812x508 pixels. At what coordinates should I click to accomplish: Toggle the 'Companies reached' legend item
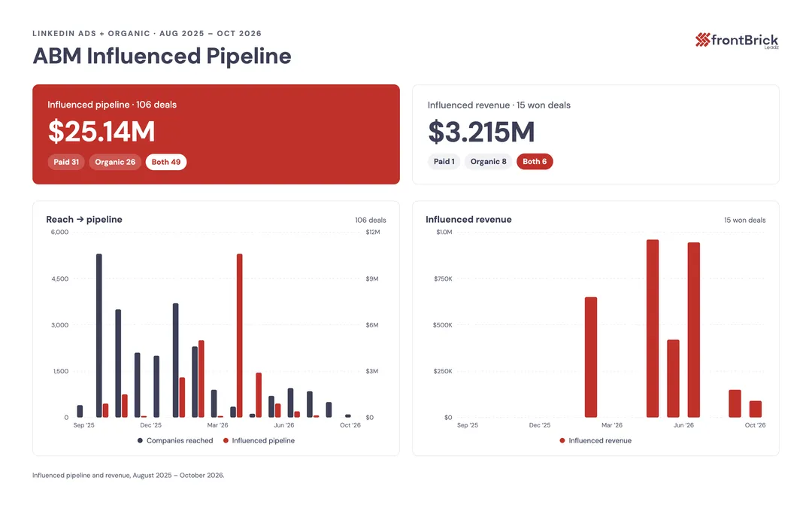[175, 440]
